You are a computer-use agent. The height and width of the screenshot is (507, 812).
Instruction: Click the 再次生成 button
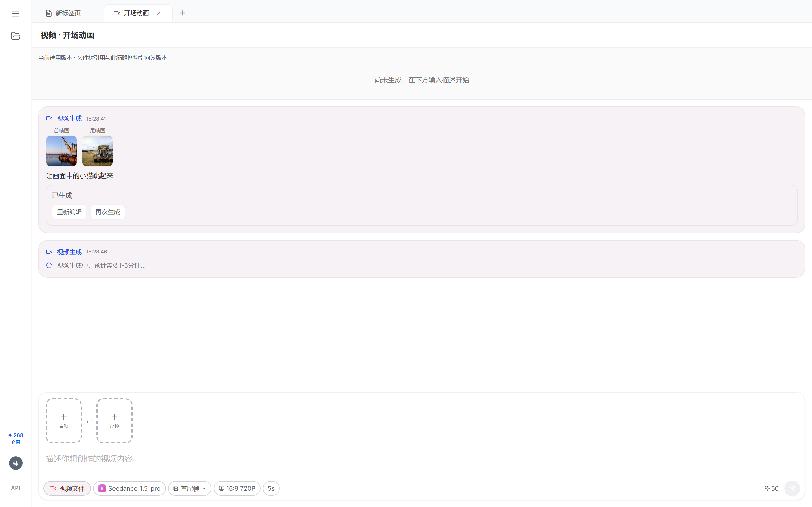point(107,212)
